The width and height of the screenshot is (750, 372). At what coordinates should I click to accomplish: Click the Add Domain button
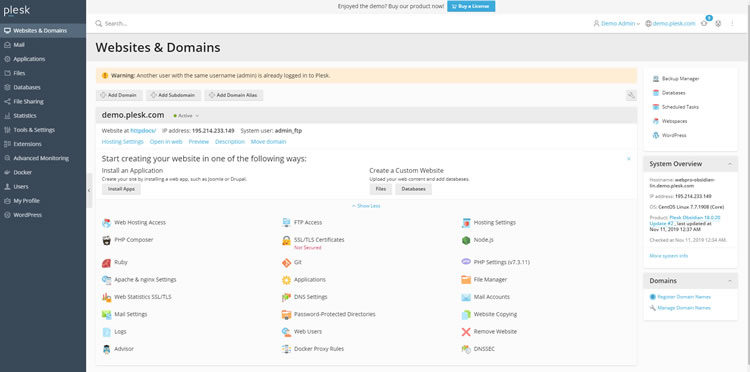(119, 95)
